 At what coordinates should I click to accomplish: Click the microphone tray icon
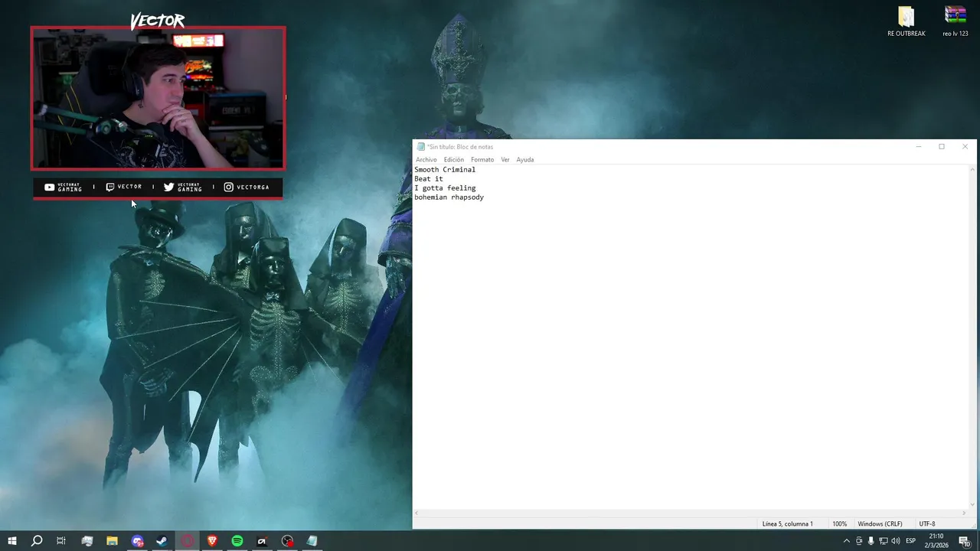click(871, 541)
